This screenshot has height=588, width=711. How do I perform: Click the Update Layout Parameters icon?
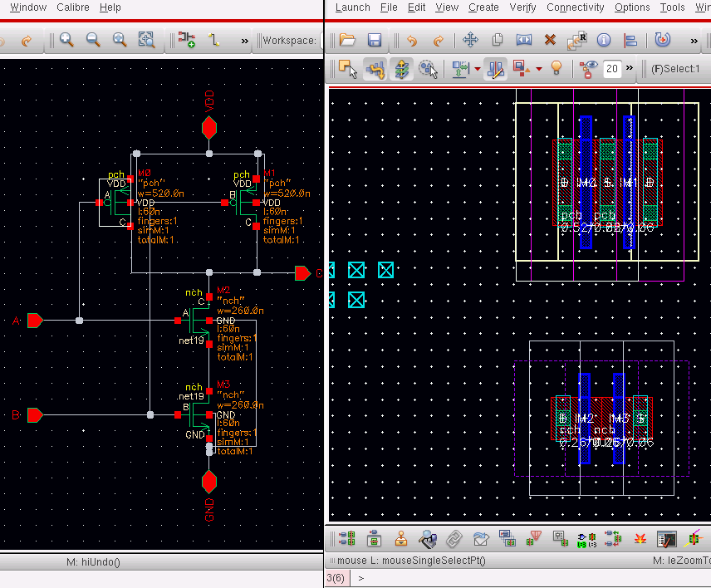click(561, 538)
